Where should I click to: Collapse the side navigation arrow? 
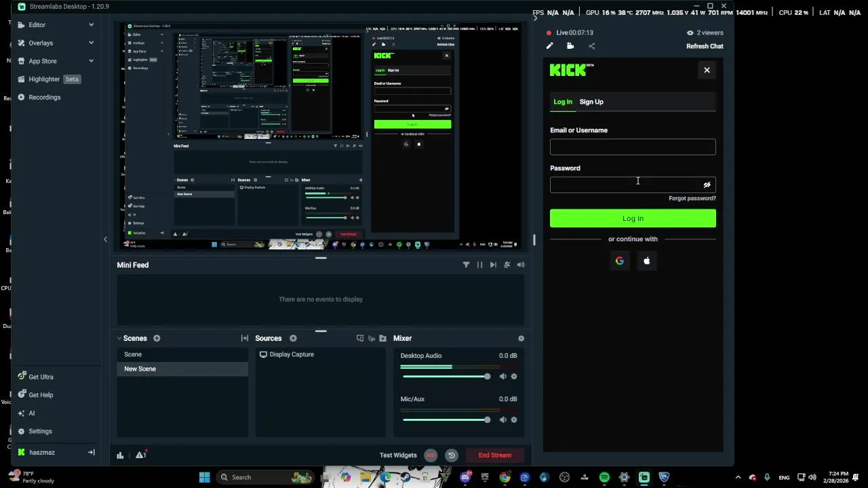(105, 239)
